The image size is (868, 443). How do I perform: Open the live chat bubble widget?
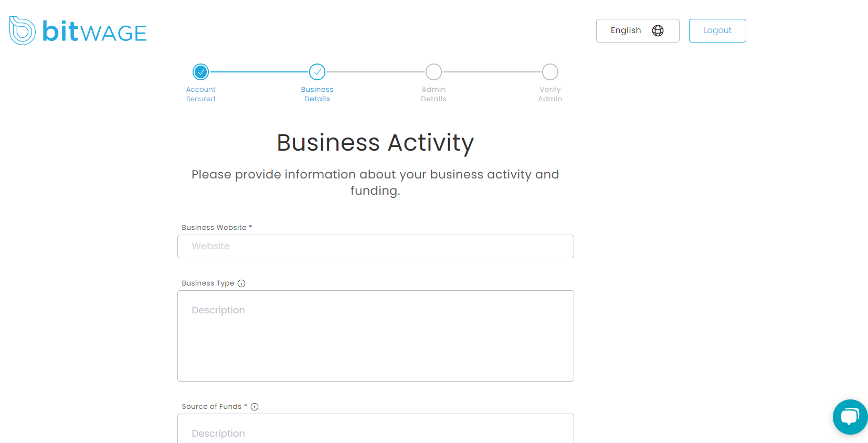coord(850,417)
